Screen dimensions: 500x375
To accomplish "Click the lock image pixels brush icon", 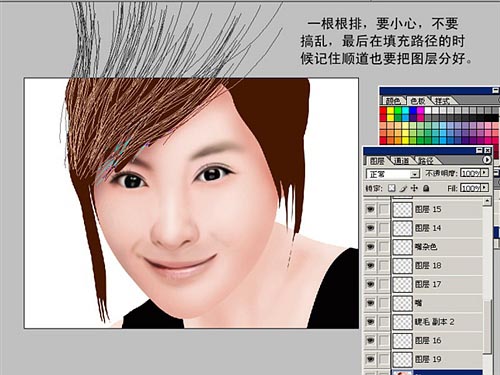I will point(403,188).
